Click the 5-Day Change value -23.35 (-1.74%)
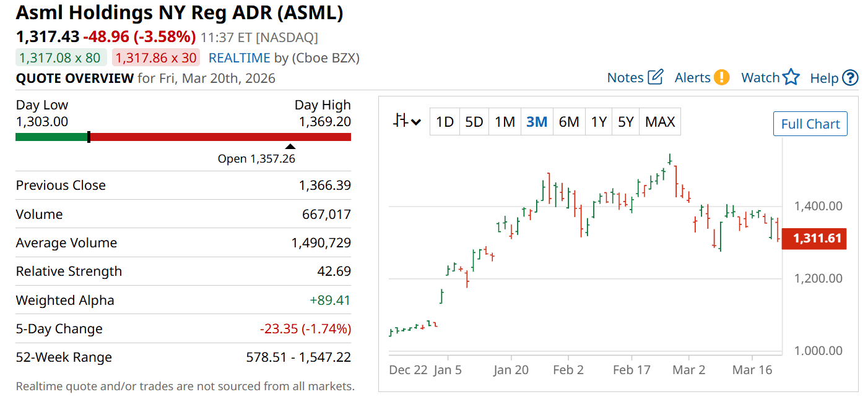This screenshot has height=397, width=868. (x=305, y=329)
